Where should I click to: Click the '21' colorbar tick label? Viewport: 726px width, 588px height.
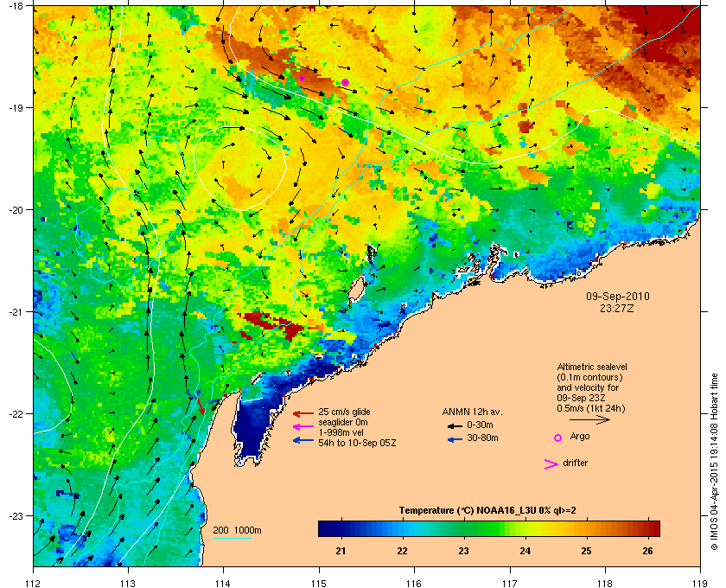tap(341, 552)
